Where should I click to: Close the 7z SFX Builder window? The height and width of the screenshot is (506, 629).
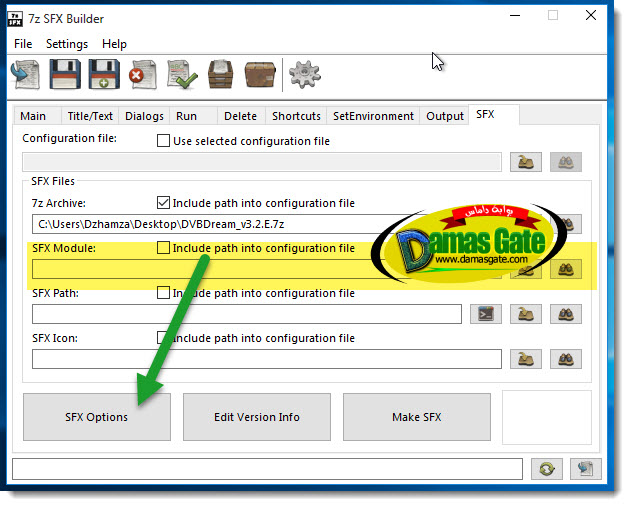(x=591, y=16)
